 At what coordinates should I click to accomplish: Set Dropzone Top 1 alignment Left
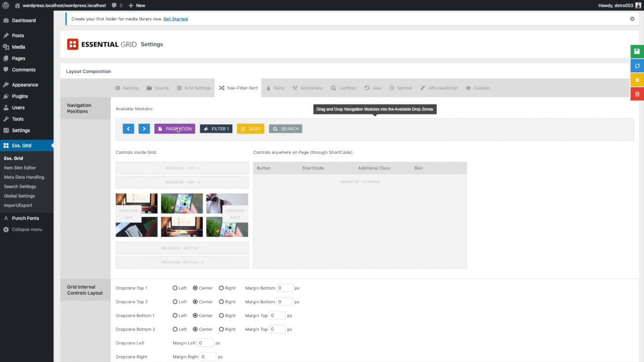[x=175, y=288]
